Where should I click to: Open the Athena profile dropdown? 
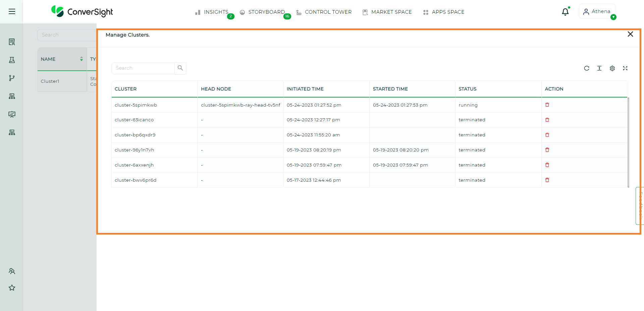tap(597, 11)
